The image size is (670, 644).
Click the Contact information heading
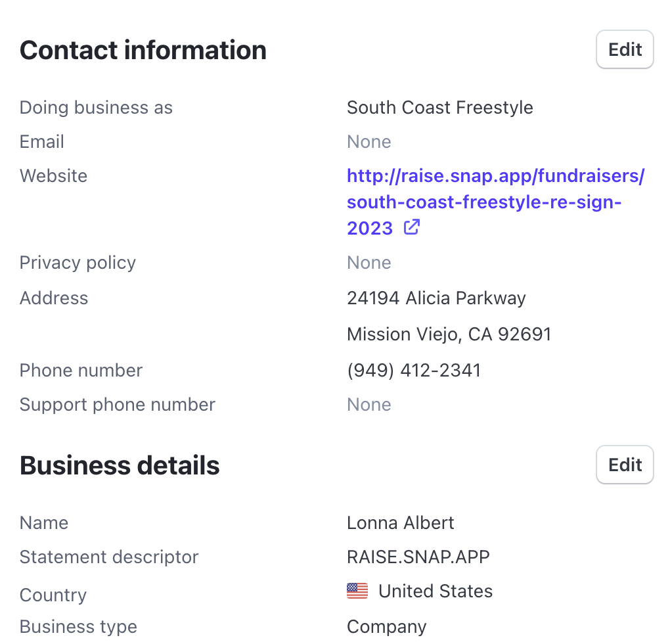(x=143, y=50)
